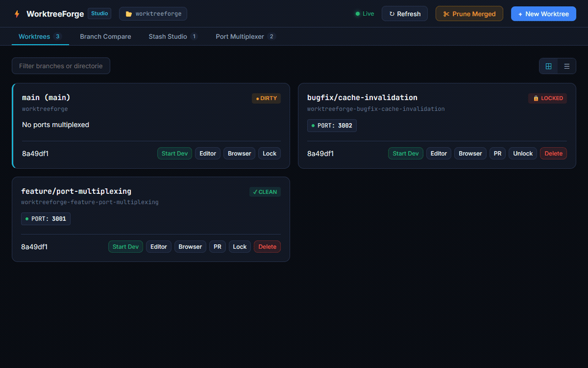Click the Studio badge

pyautogui.click(x=99, y=13)
